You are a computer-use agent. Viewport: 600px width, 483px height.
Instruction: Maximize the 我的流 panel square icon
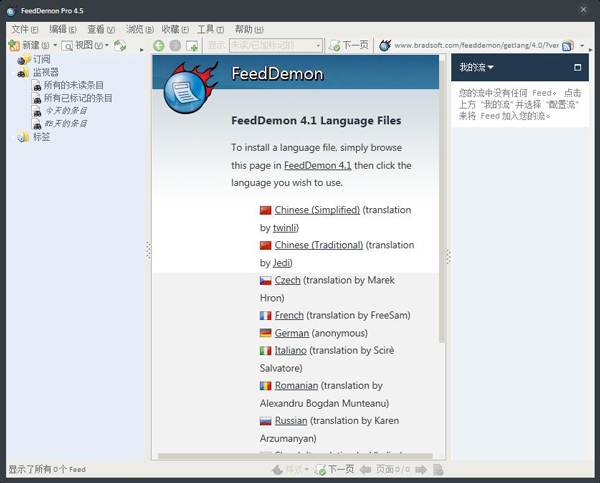pos(577,67)
